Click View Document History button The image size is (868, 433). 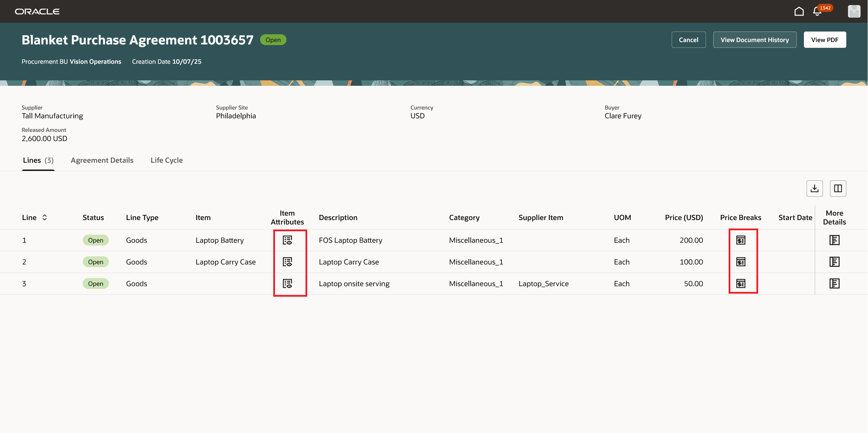[754, 40]
